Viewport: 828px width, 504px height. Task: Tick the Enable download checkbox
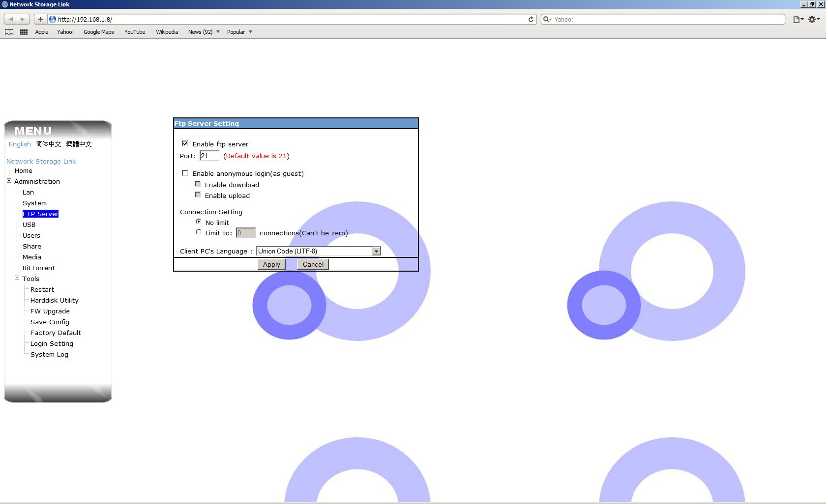tap(198, 184)
